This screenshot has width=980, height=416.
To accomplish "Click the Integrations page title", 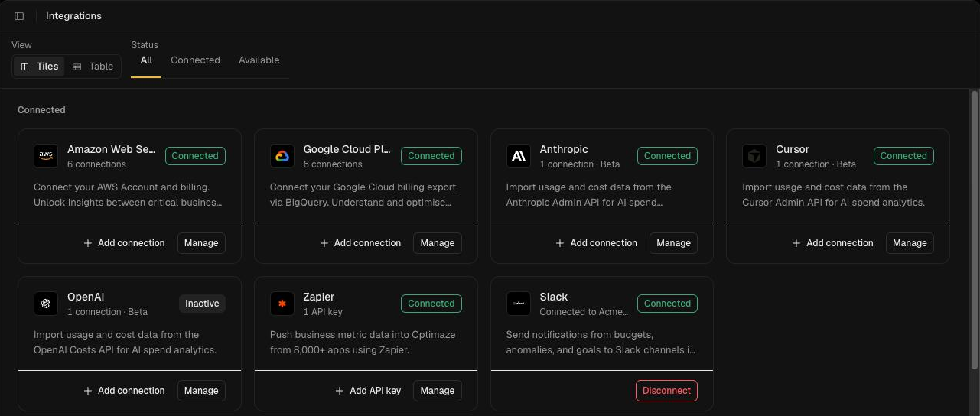I will point(73,16).
